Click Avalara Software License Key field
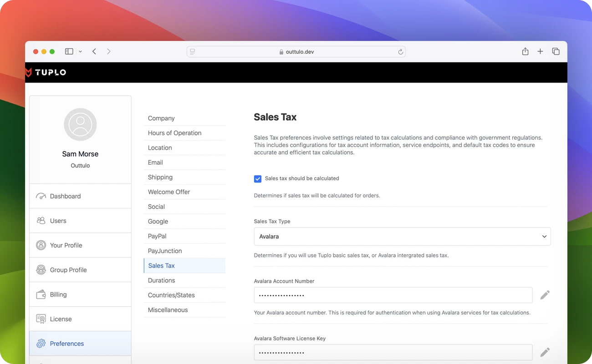 pos(393,353)
